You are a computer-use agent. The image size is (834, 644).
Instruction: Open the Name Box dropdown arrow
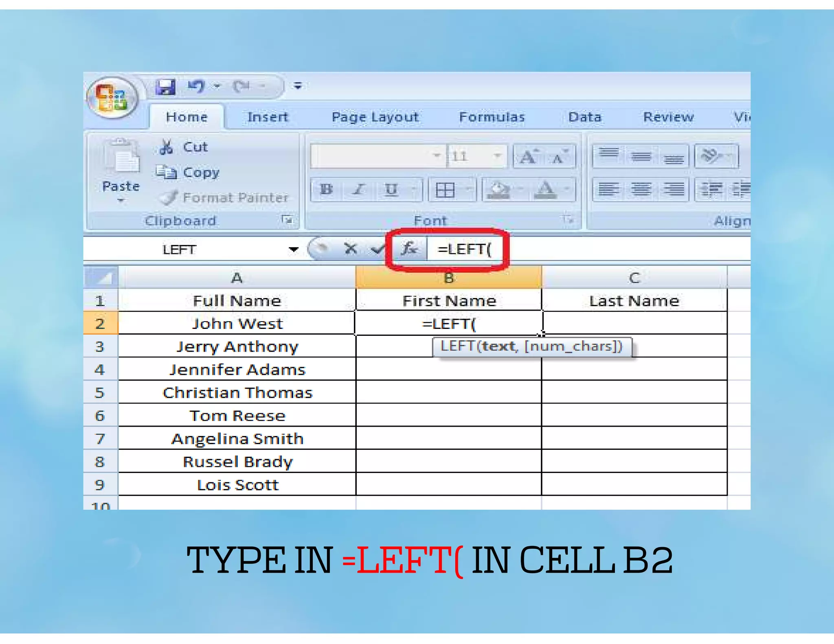pyautogui.click(x=293, y=249)
